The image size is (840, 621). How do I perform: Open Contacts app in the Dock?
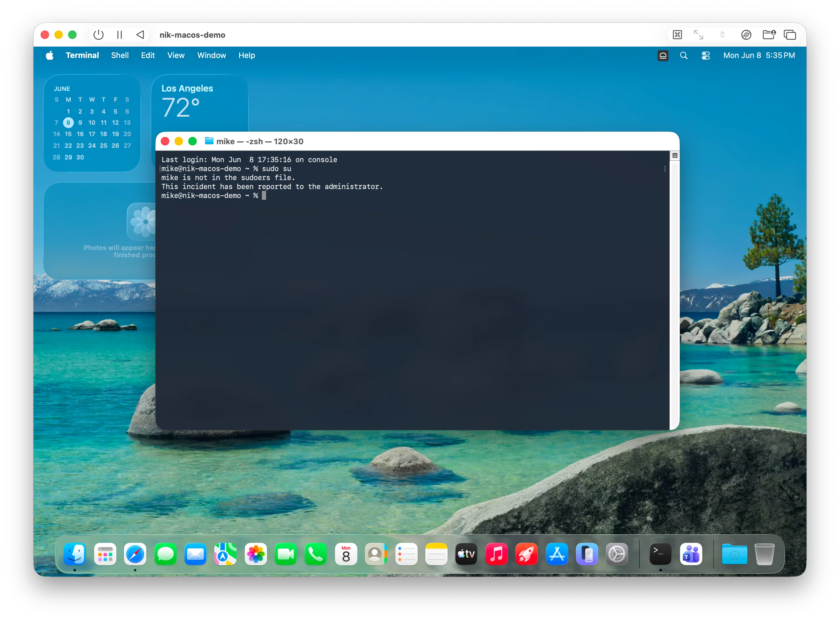tap(376, 554)
